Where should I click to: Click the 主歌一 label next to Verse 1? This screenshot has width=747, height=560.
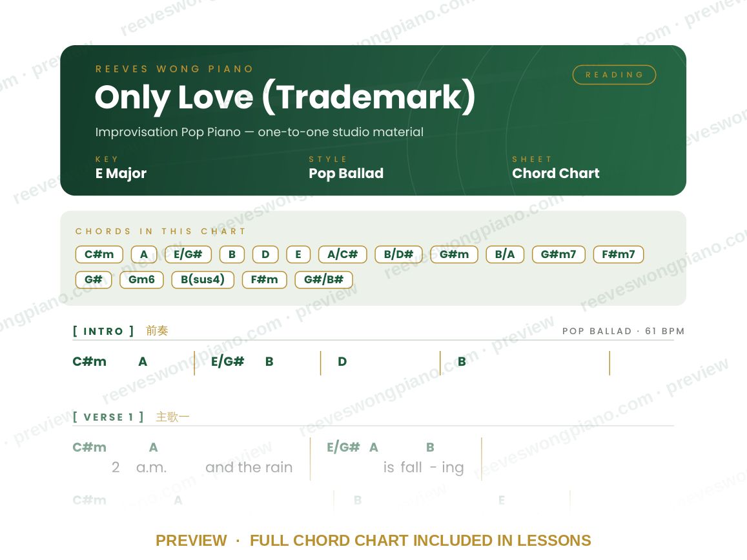pyautogui.click(x=172, y=417)
